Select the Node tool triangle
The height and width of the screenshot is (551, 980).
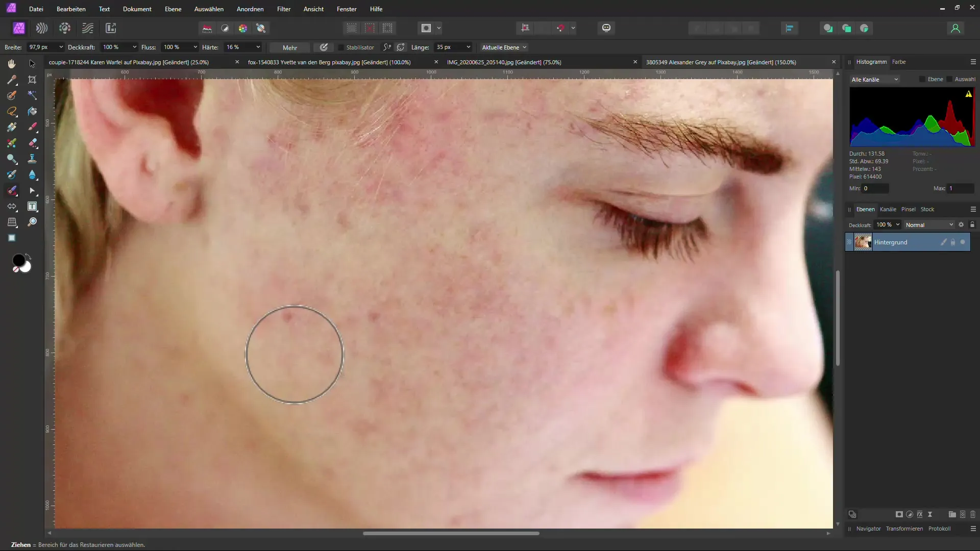point(32,190)
